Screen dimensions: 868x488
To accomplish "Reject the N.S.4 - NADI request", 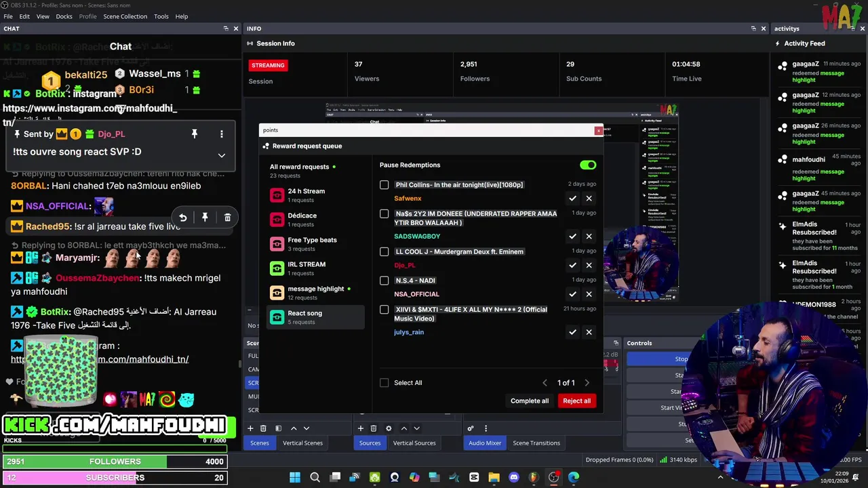I will (589, 294).
